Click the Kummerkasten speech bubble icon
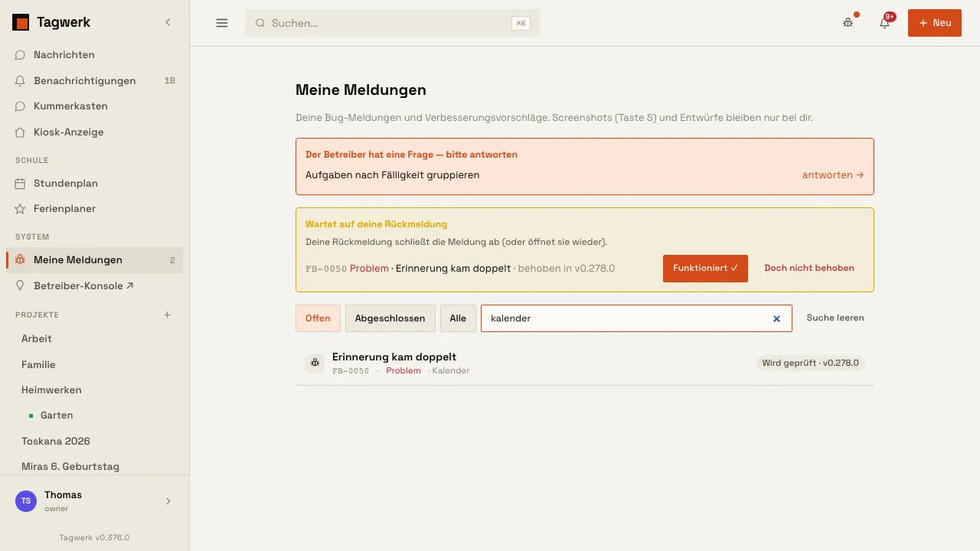Screen dimensions: 980x551 20,106
